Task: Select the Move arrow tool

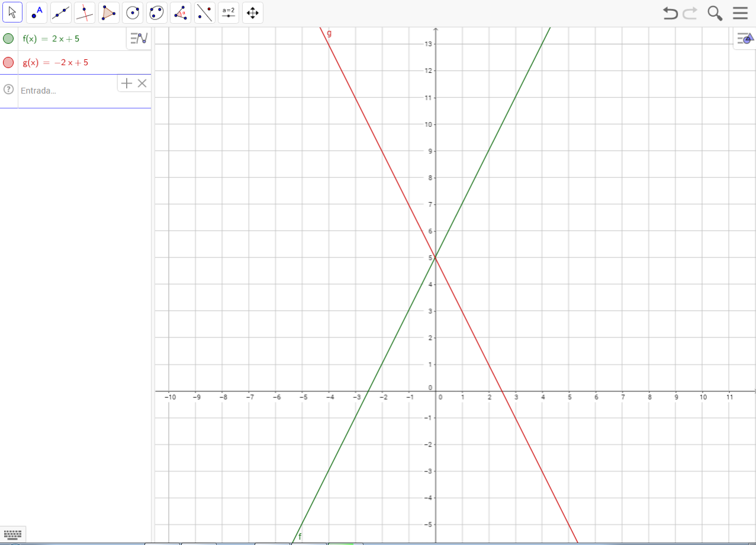Action: pyautogui.click(x=12, y=12)
